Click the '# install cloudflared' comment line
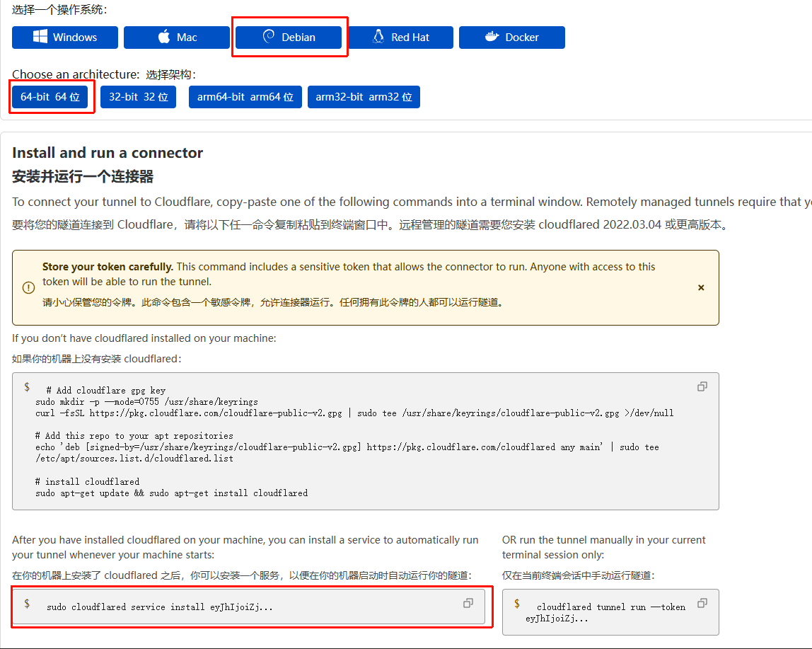 [x=87, y=481]
